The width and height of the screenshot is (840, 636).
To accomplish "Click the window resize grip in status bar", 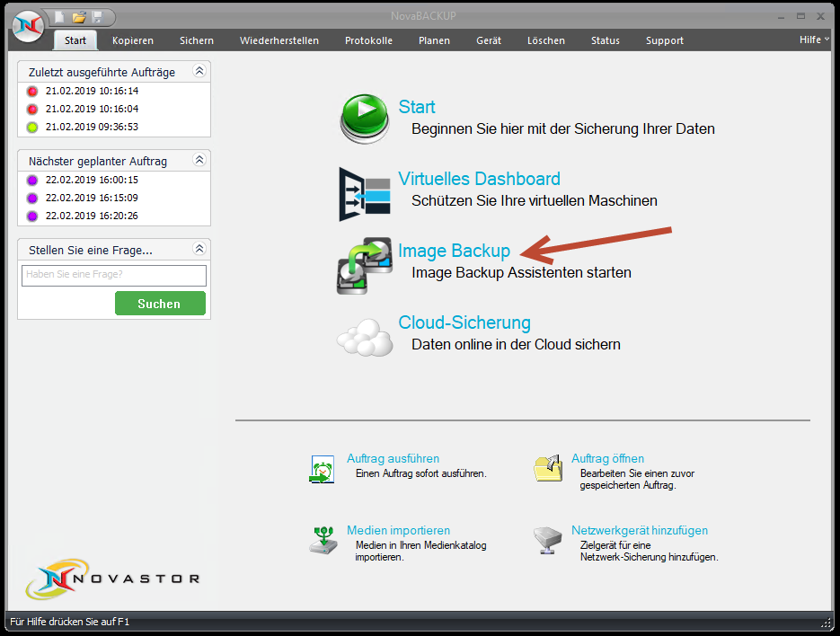I will tap(826, 623).
